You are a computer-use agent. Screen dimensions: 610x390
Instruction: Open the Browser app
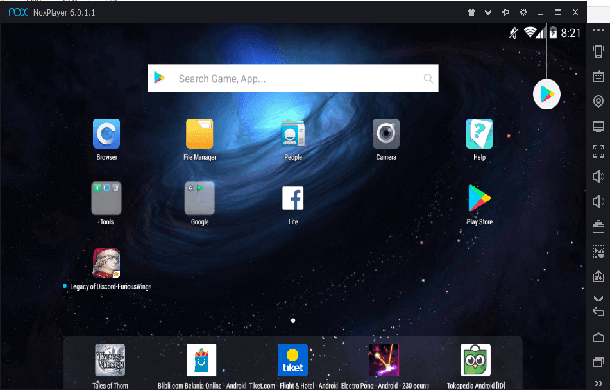(x=107, y=134)
